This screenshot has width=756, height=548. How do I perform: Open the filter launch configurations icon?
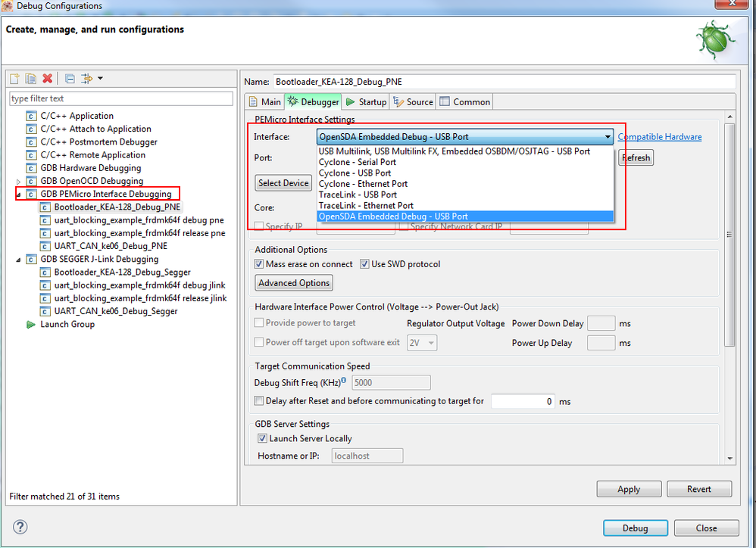pyautogui.click(x=87, y=79)
